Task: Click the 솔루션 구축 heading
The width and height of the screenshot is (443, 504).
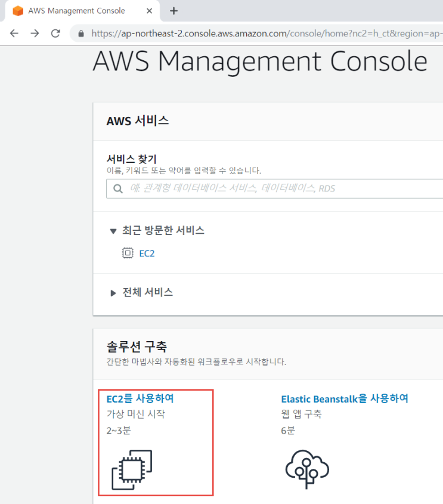Action: click(x=137, y=347)
